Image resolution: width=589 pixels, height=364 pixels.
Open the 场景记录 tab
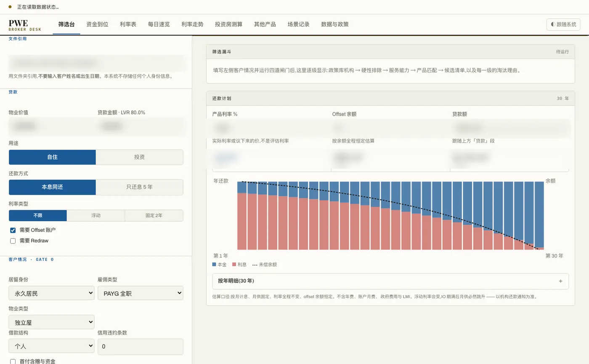pos(298,24)
